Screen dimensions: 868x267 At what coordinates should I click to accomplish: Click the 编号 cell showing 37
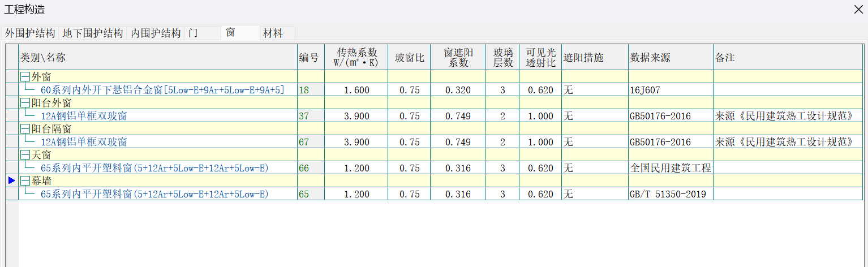(x=304, y=116)
